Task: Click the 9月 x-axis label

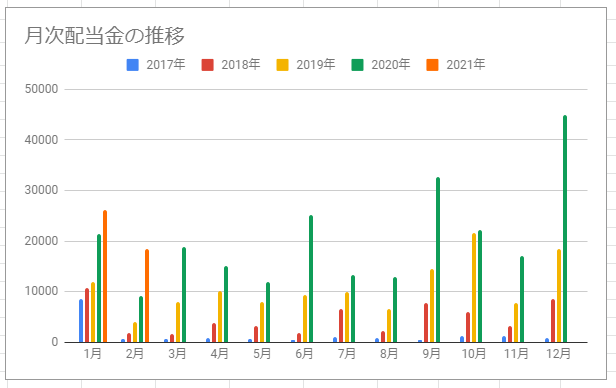Action: (431, 354)
